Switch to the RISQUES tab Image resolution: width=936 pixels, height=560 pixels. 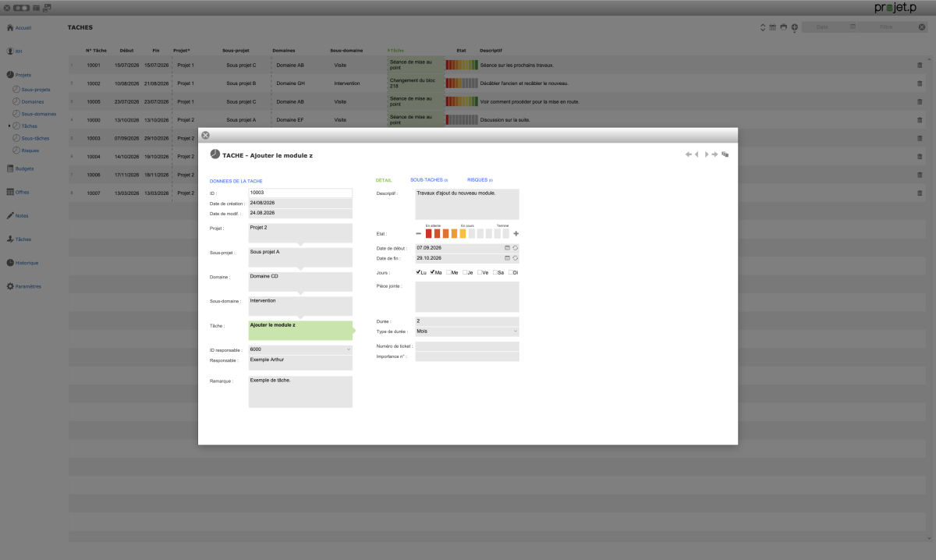(x=480, y=180)
